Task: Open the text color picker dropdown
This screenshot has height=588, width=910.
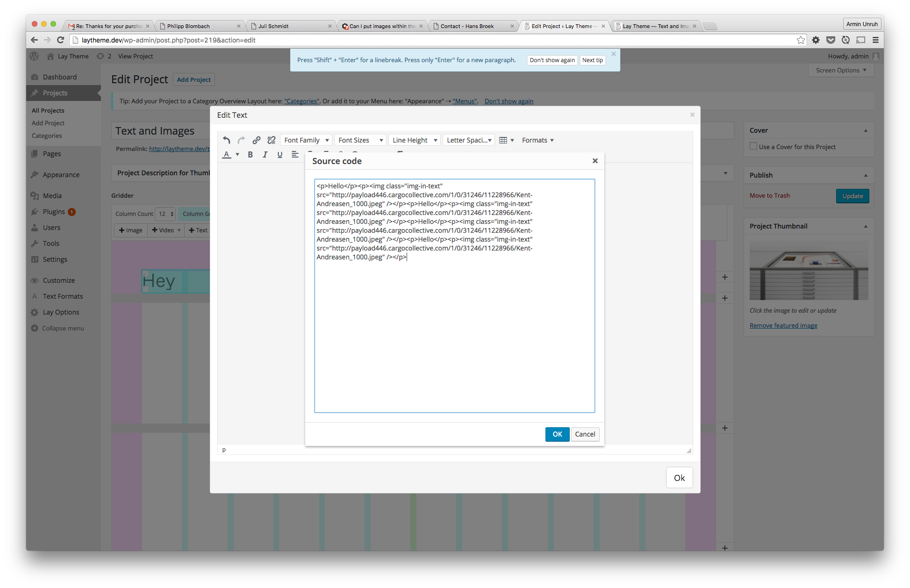Action: point(237,154)
